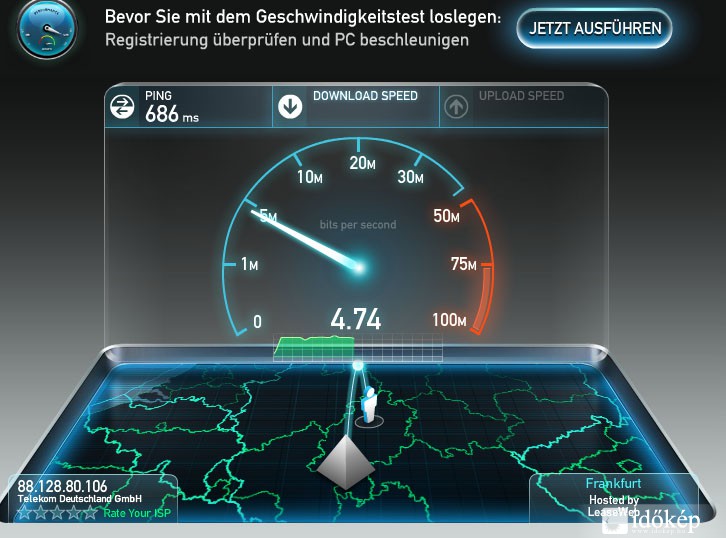The height and width of the screenshot is (538, 726).
Task: Select the white pyramid server marker
Action: coord(346,462)
